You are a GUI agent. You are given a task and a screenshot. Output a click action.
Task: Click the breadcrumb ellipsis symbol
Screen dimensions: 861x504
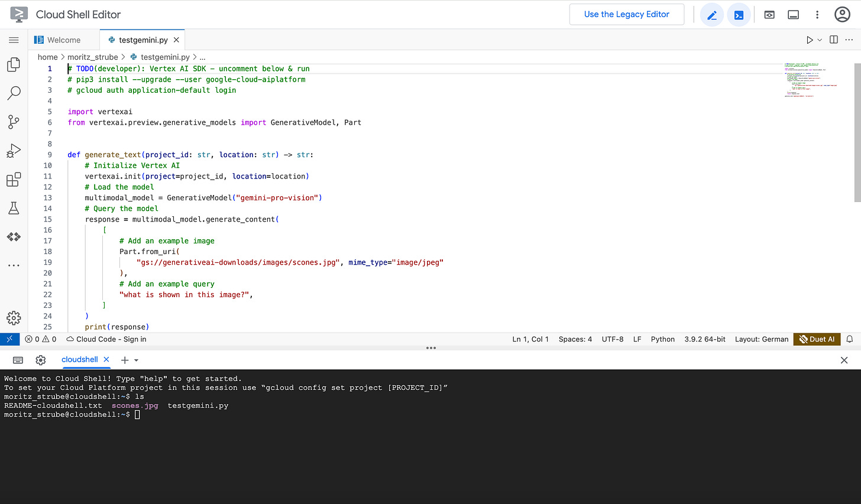tap(203, 57)
